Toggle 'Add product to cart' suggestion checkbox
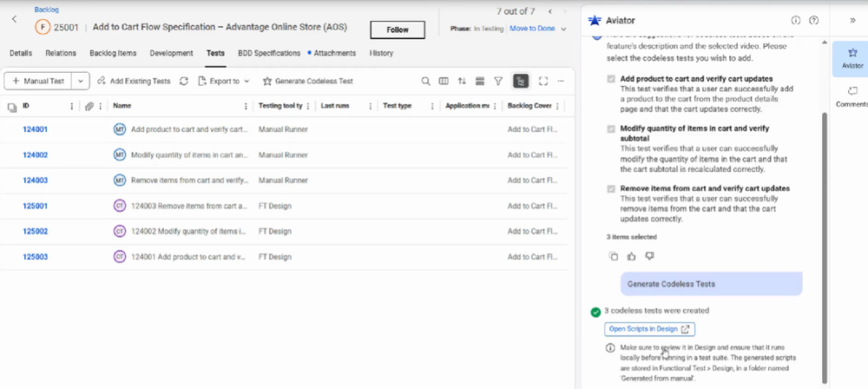This screenshot has height=389, width=868. [611, 79]
